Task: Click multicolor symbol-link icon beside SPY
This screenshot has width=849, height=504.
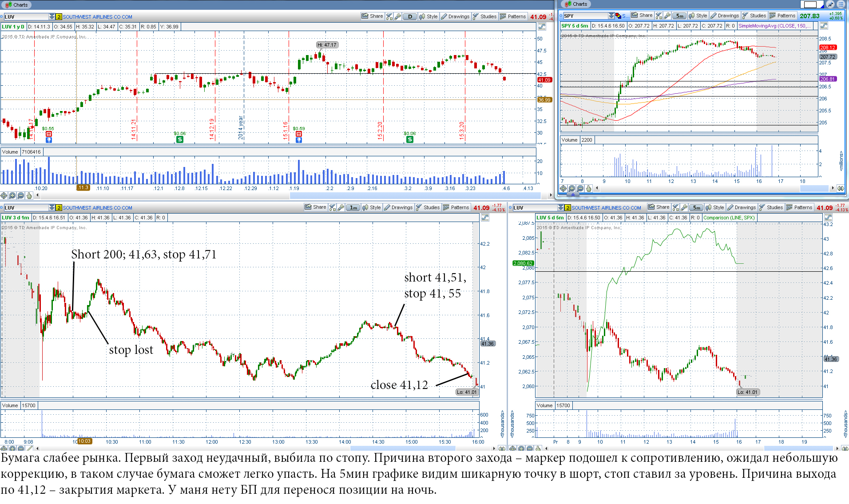Action: [618, 16]
